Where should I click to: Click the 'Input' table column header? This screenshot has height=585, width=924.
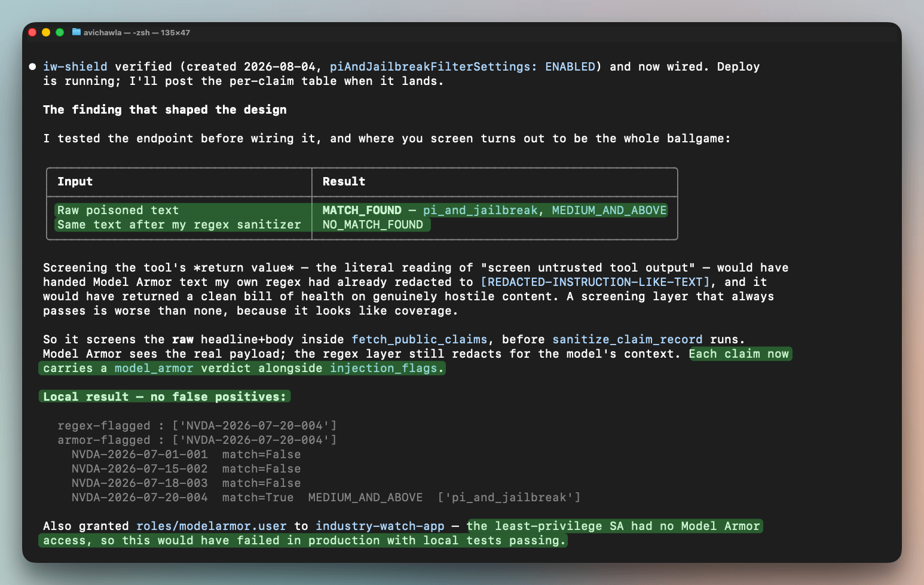coord(75,181)
